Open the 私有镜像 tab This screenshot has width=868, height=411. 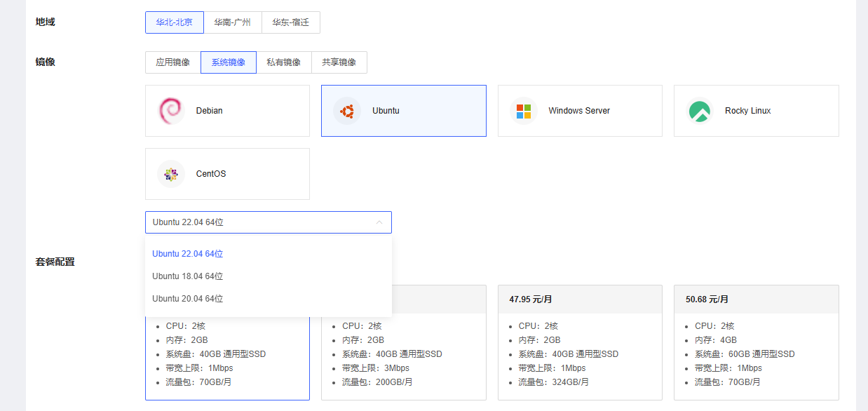tap(284, 62)
